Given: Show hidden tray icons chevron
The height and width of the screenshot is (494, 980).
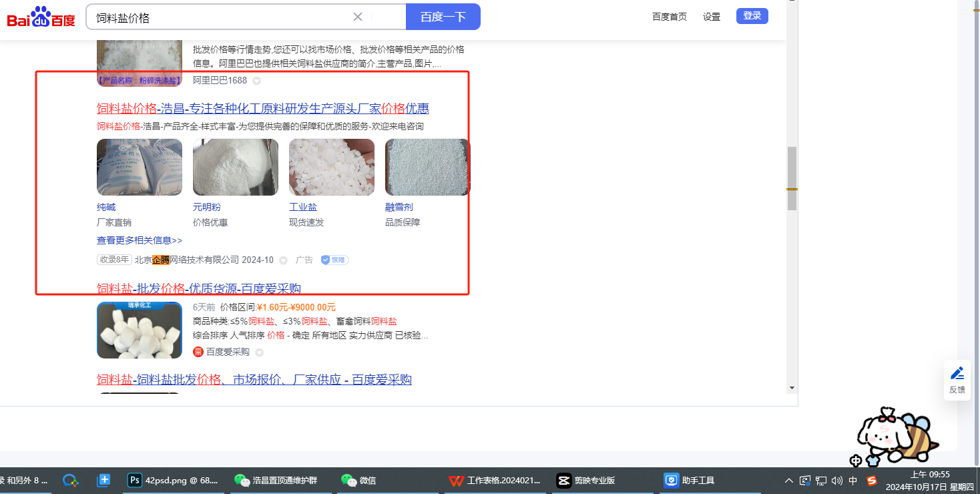Looking at the screenshot, I should click(x=789, y=480).
